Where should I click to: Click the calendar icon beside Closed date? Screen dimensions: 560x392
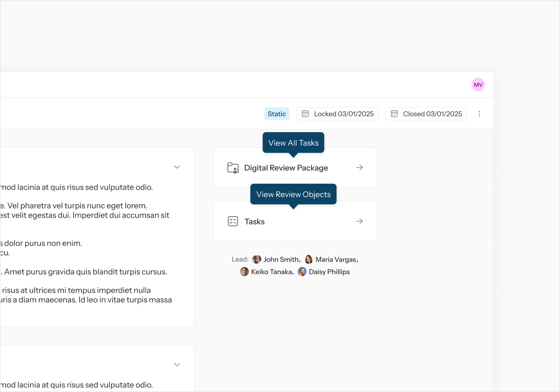pos(394,114)
